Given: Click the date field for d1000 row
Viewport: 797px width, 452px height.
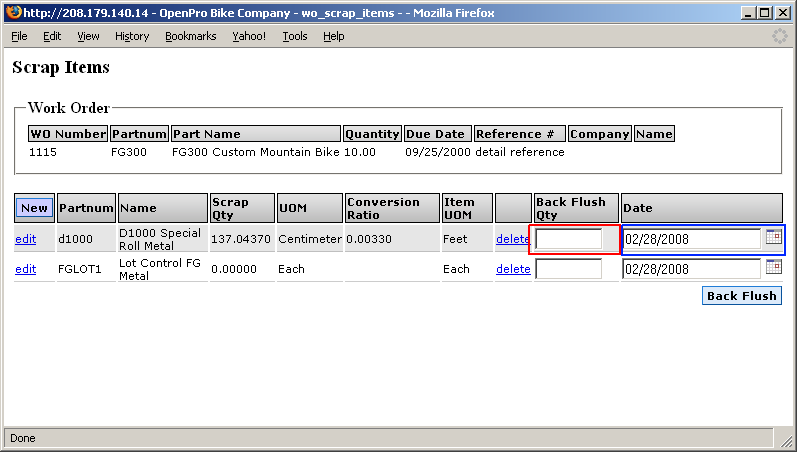Looking at the screenshot, I should (692, 239).
